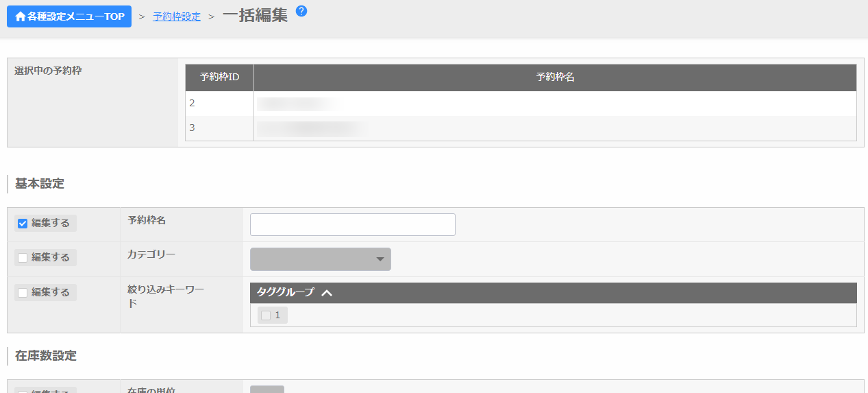Open the カテゴリー dropdown list
The height and width of the screenshot is (393, 868).
(x=320, y=259)
